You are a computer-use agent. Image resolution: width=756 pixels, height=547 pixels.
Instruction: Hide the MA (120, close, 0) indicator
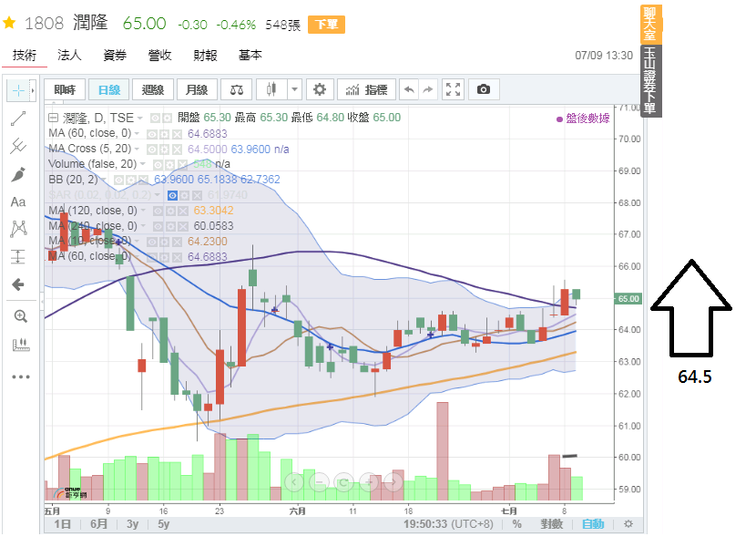point(158,211)
